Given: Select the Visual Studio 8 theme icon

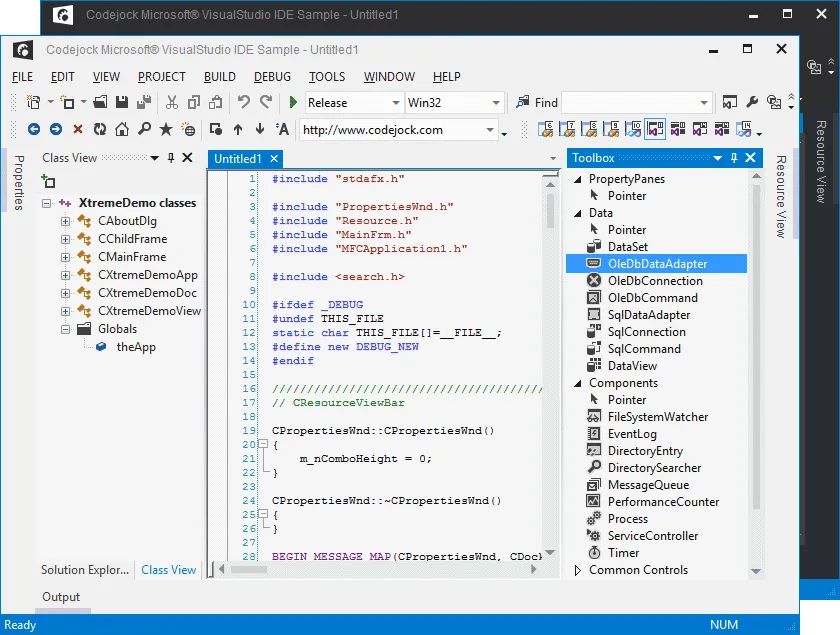Looking at the screenshot, I should click(589, 129).
